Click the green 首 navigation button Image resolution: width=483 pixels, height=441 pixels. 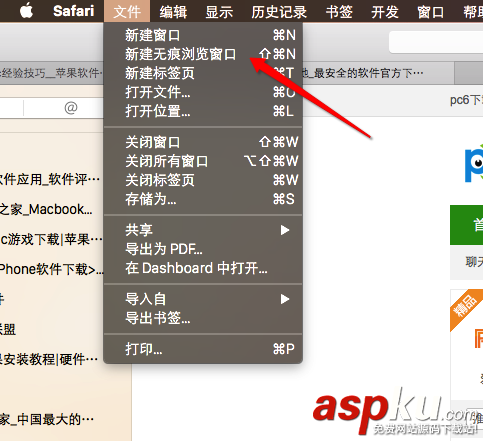pyautogui.click(x=467, y=225)
